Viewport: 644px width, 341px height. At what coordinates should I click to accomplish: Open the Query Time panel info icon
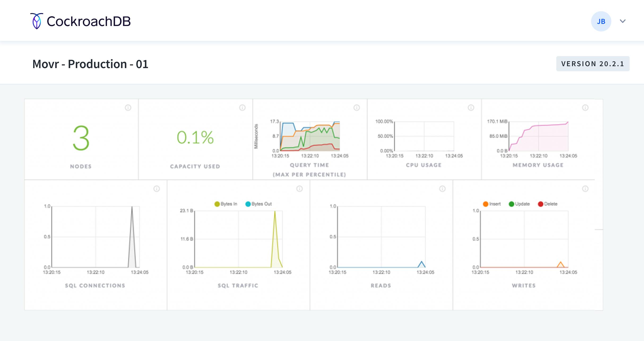tap(356, 108)
